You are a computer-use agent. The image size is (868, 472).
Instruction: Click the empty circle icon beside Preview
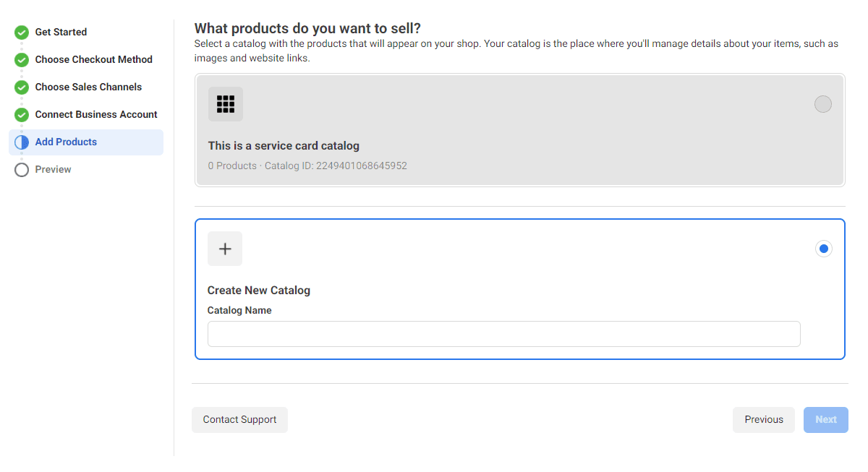click(x=22, y=170)
